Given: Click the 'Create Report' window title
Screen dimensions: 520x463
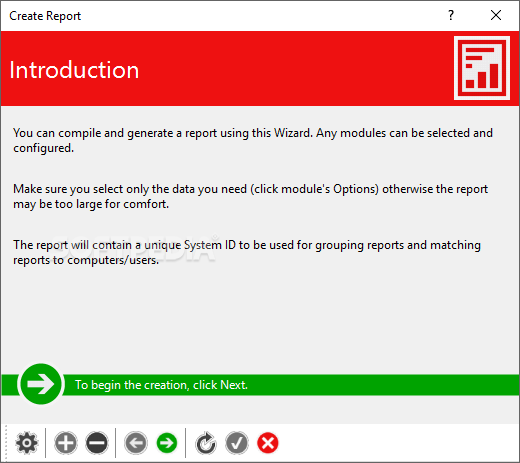Looking at the screenshot, I should pyautogui.click(x=45, y=16).
